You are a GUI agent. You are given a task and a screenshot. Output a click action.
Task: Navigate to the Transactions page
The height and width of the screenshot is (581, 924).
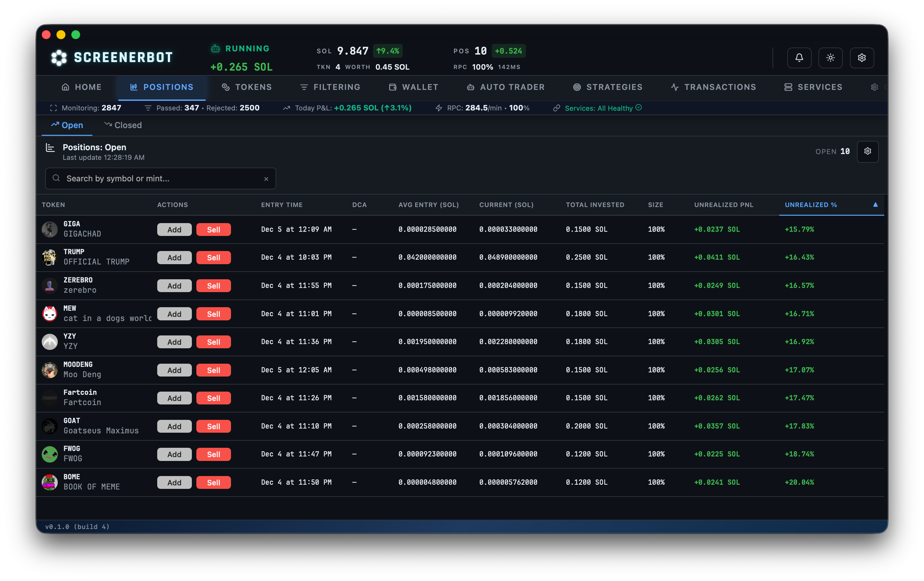(x=713, y=87)
